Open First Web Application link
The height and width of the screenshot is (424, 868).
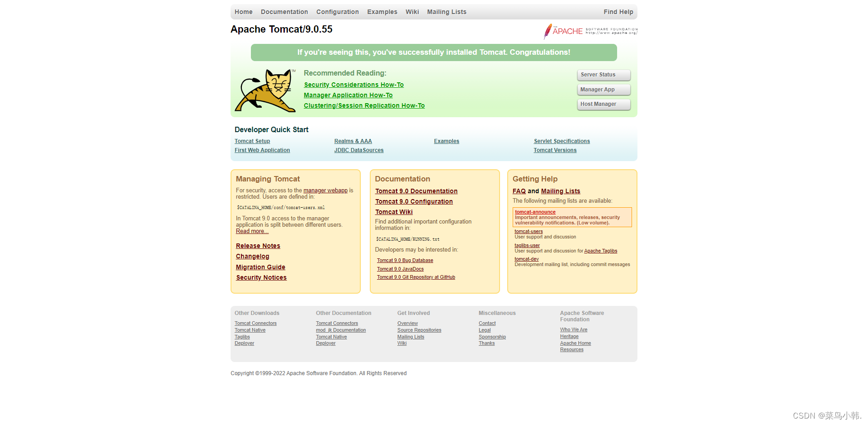point(262,150)
